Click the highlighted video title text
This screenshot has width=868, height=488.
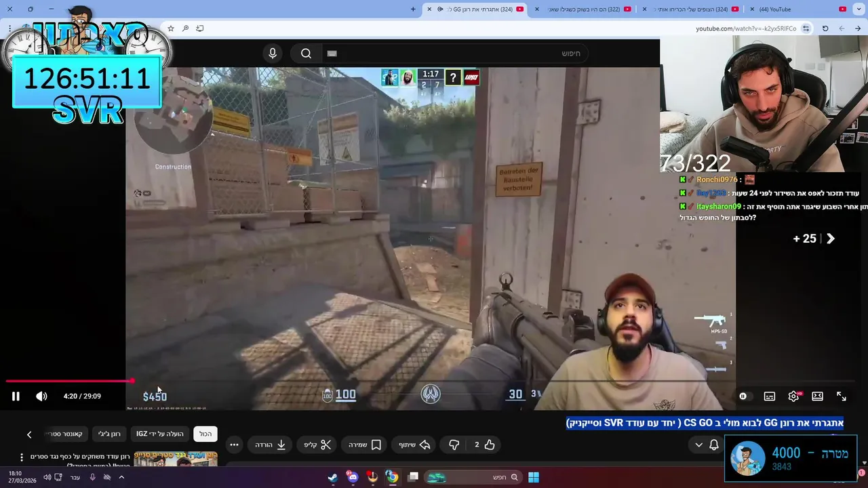coord(705,423)
